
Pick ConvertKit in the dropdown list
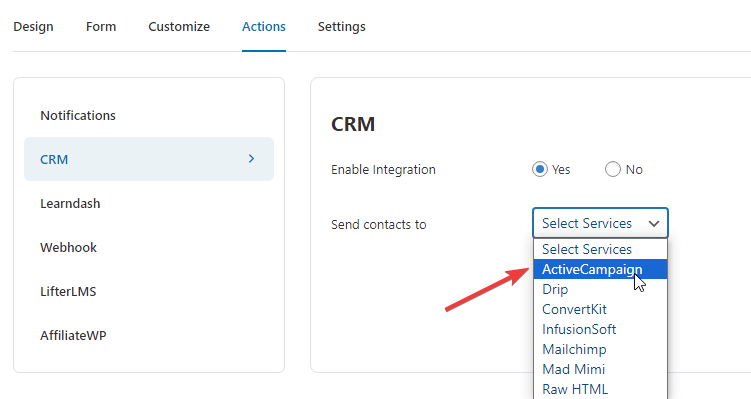600,309
